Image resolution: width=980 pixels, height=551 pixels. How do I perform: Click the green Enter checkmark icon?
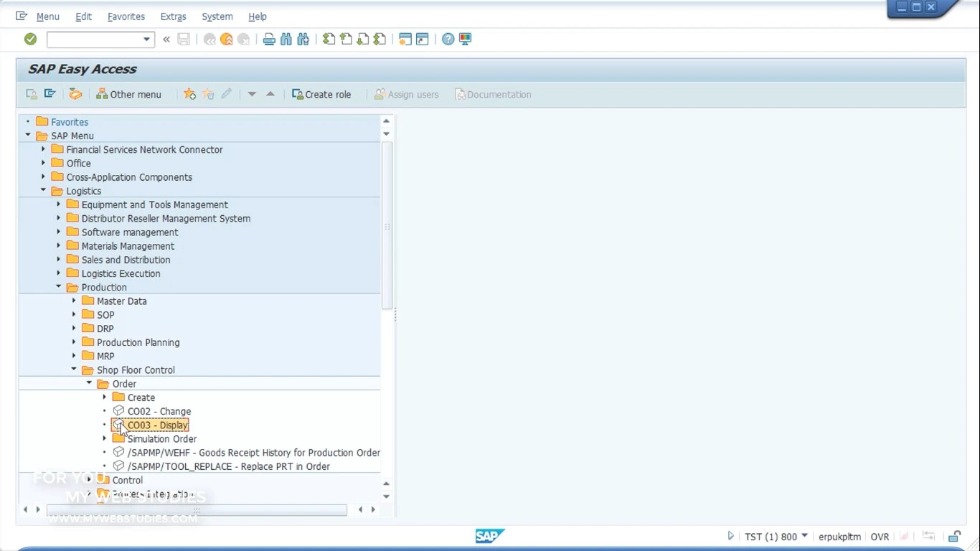tap(30, 39)
